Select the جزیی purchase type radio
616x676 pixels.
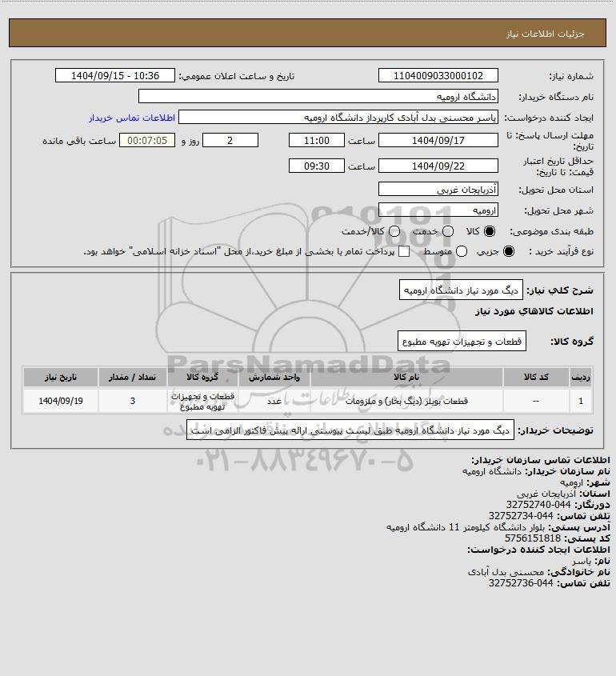point(509,251)
